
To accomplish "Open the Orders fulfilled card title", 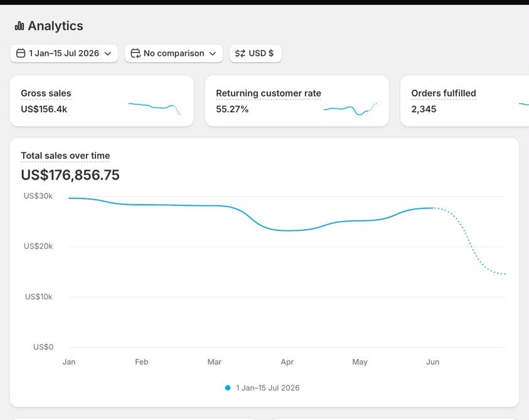I will [x=443, y=93].
